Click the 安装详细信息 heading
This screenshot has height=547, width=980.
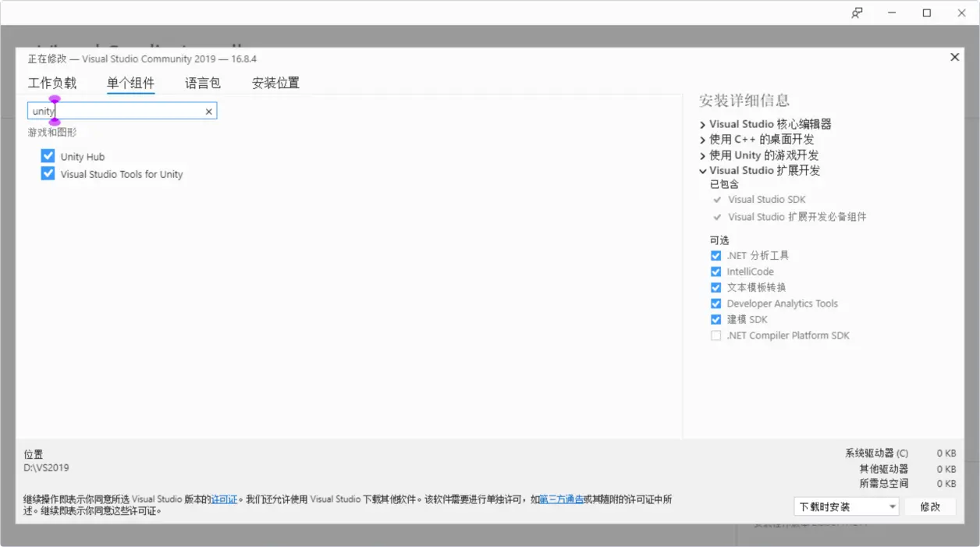tap(744, 101)
